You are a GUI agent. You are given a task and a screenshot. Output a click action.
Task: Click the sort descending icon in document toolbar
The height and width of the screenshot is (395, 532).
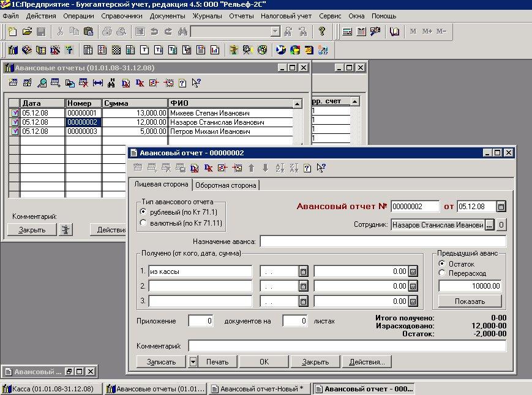(x=294, y=168)
